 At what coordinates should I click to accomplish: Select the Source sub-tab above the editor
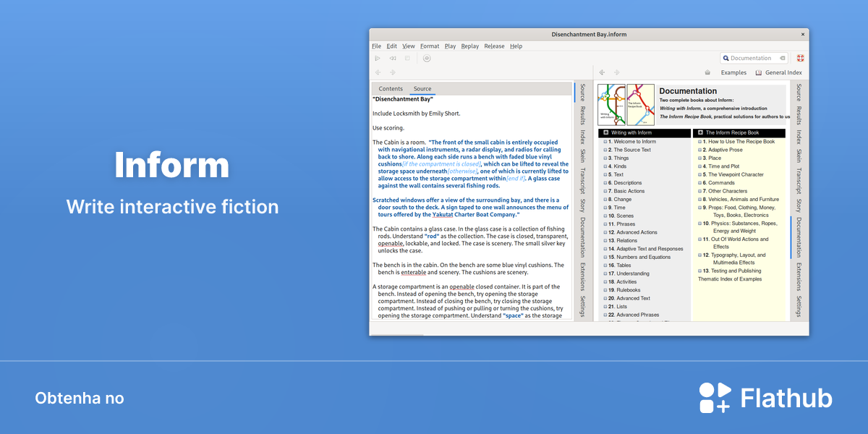click(422, 89)
